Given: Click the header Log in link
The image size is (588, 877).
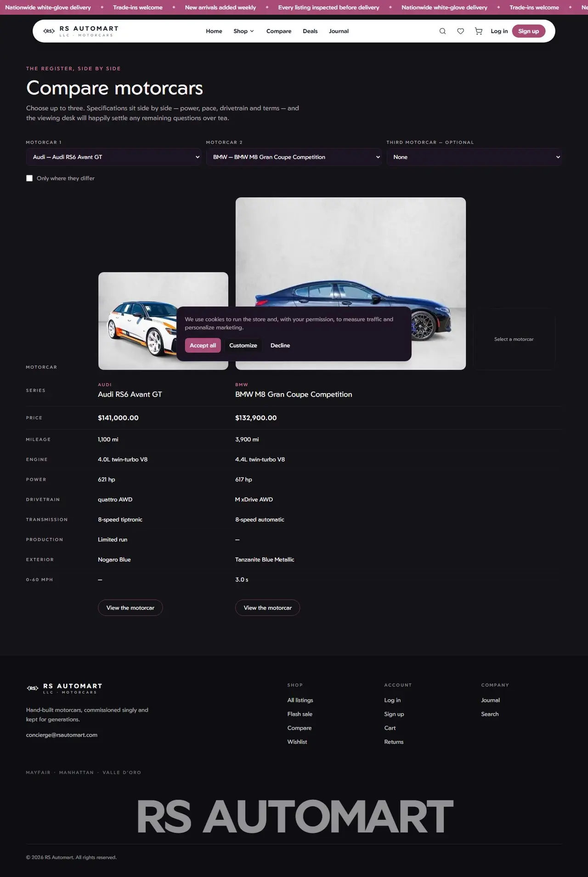Looking at the screenshot, I should [499, 31].
